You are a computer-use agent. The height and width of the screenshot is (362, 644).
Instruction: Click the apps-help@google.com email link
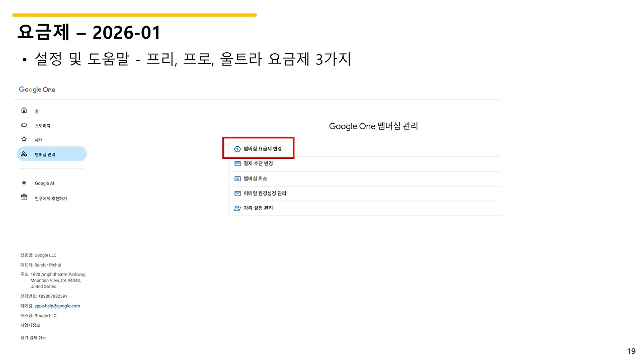click(x=57, y=306)
